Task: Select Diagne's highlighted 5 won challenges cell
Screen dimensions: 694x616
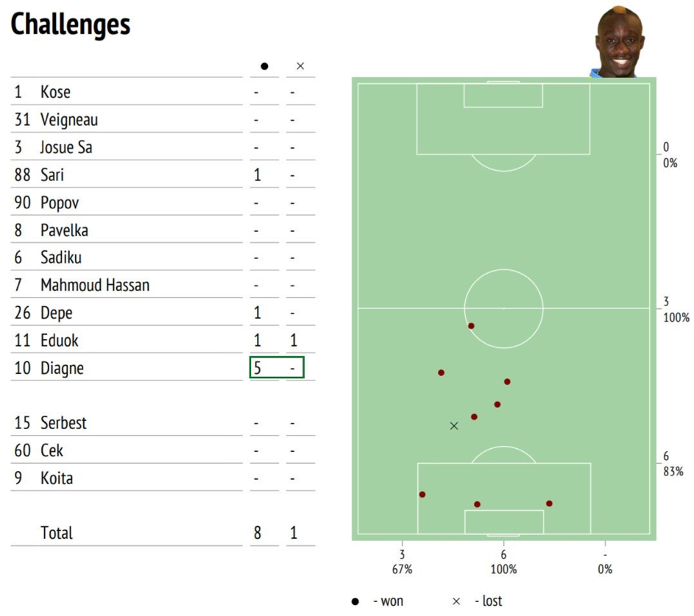Action: tap(277, 367)
